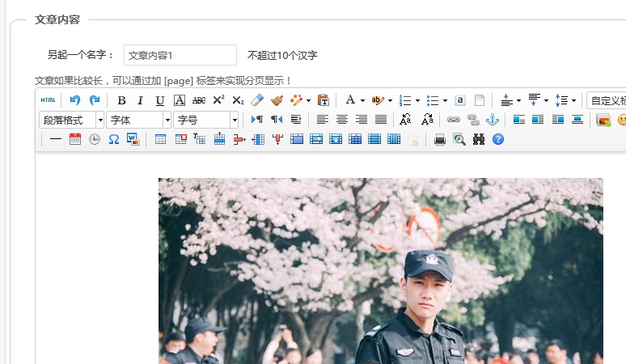The width and height of the screenshot is (626, 364).
Task: Insert a table using the table icon
Action: pyautogui.click(x=160, y=139)
